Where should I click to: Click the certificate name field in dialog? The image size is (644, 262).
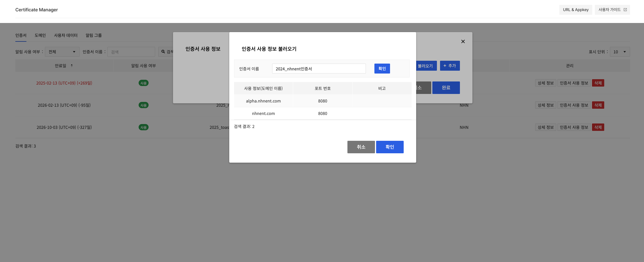(x=318, y=69)
